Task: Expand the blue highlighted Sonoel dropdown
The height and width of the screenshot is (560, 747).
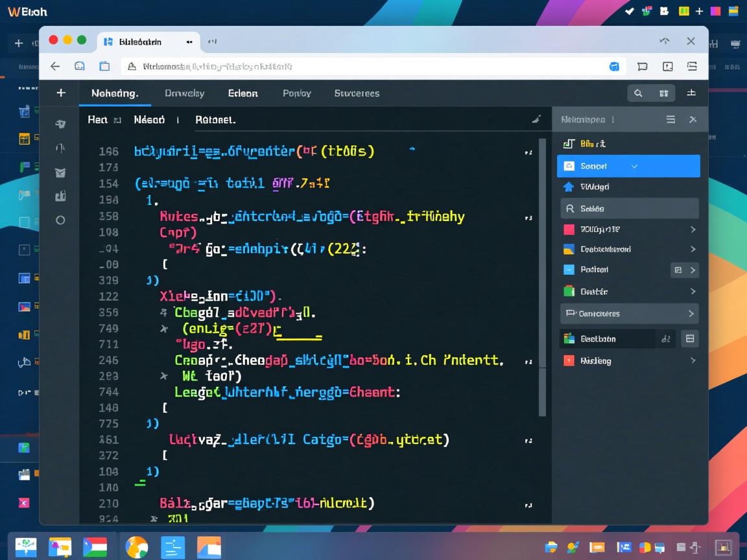Action: point(634,167)
